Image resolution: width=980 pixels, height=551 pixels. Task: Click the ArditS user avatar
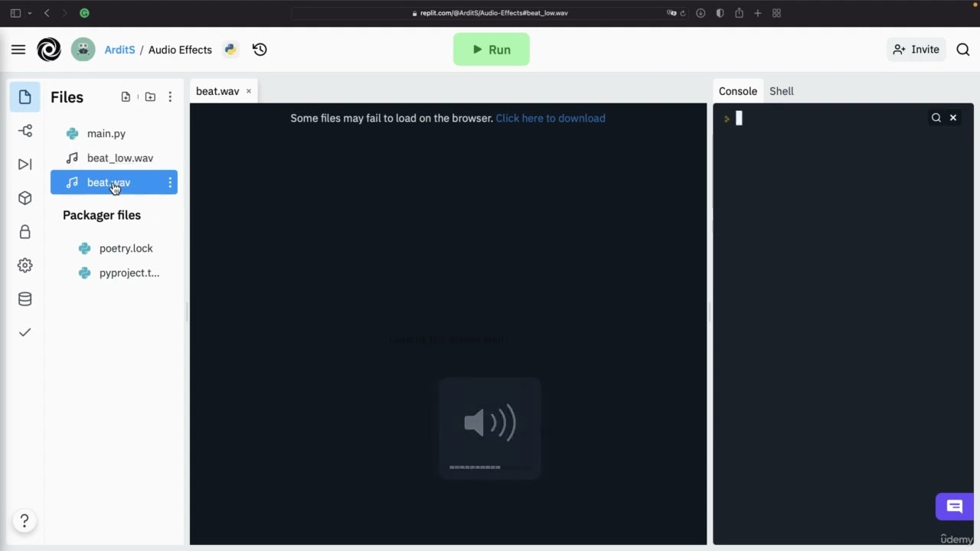83,50
